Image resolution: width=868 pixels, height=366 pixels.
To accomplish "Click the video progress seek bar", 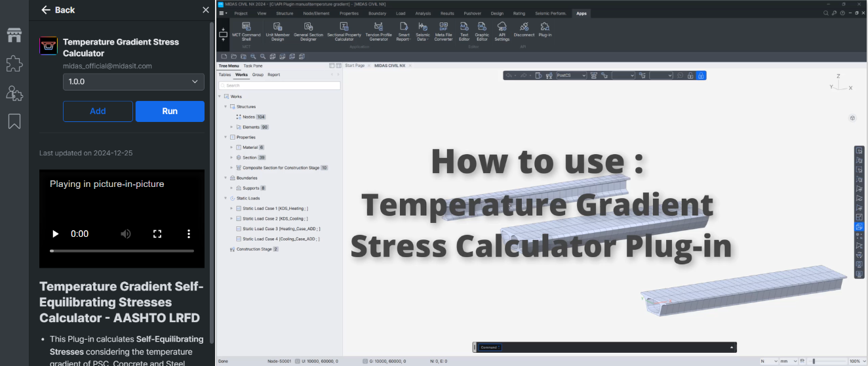I will tap(122, 251).
